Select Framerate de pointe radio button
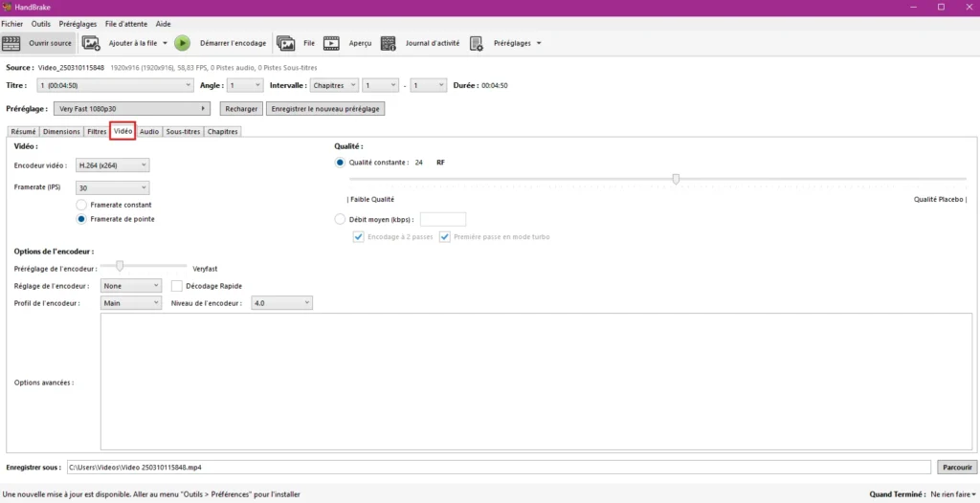Viewport: 980px width, 503px height. (x=81, y=219)
